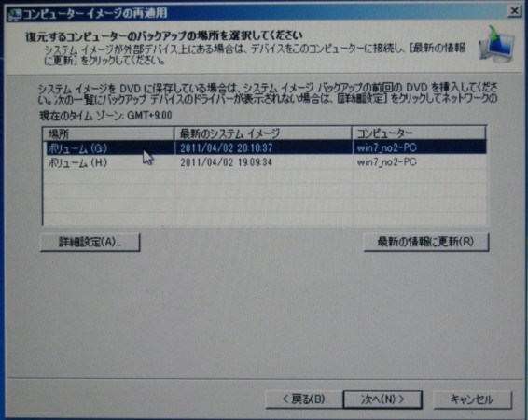Go to next step with 次へ(N)

tap(382, 399)
